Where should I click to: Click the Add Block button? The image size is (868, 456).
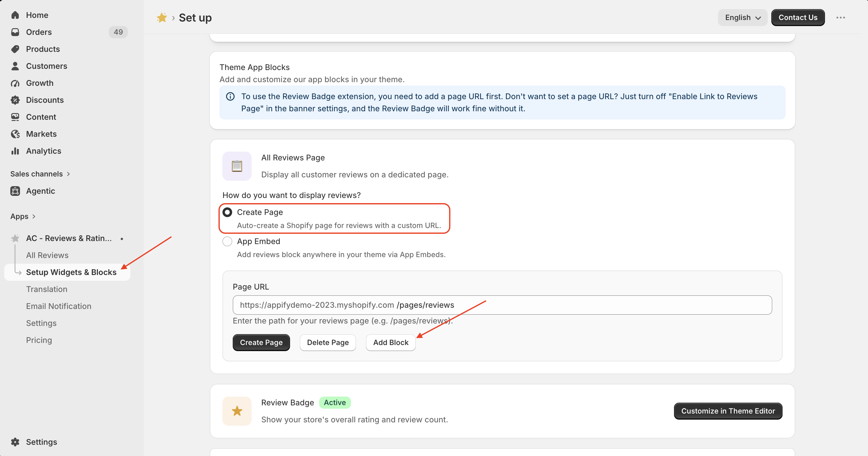pyautogui.click(x=391, y=342)
